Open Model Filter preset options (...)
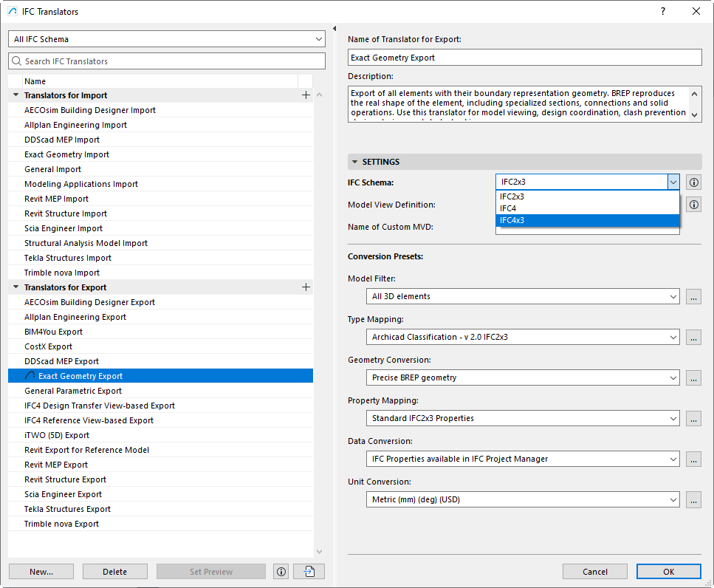This screenshot has width=714, height=588. click(x=693, y=296)
